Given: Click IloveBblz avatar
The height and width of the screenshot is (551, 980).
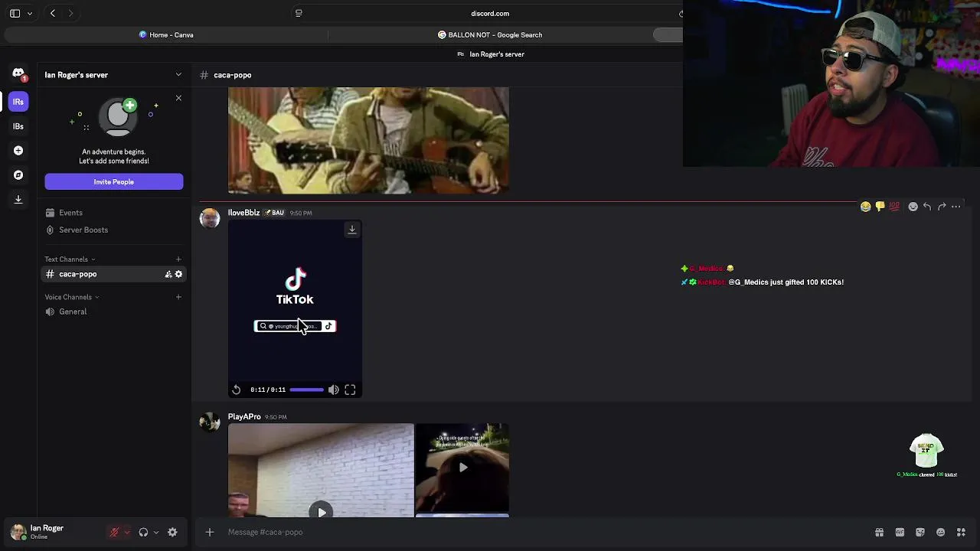Looking at the screenshot, I should [x=210, y=218].
